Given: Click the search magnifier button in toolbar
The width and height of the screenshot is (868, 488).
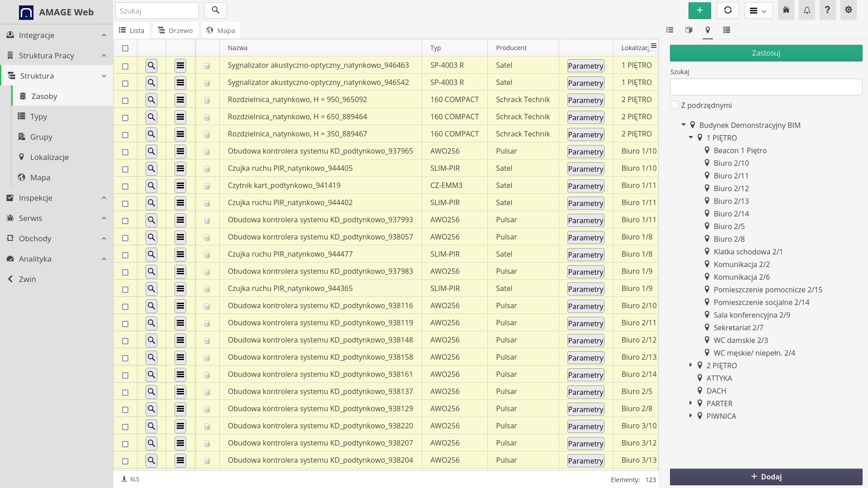Looking at the screenshot, I should 216,10.
